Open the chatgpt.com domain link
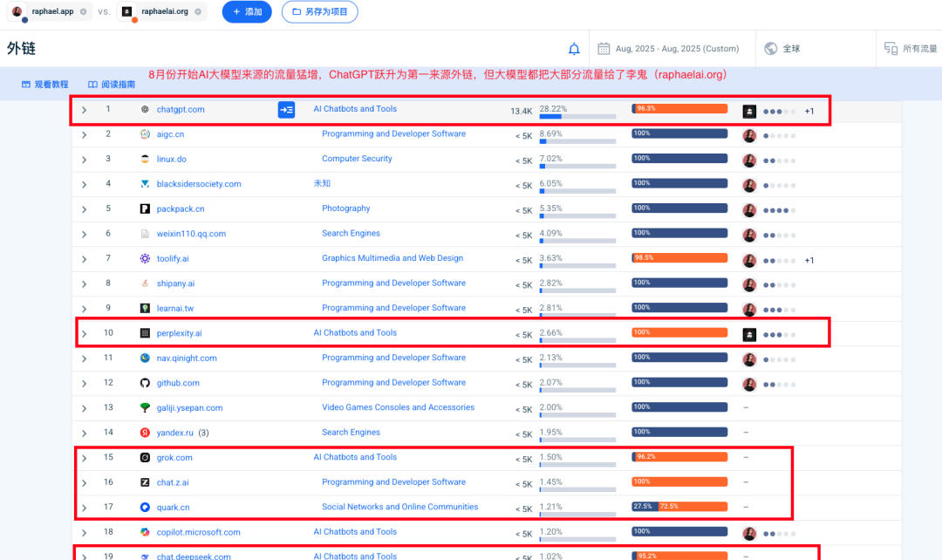 [x=181, y=109]
